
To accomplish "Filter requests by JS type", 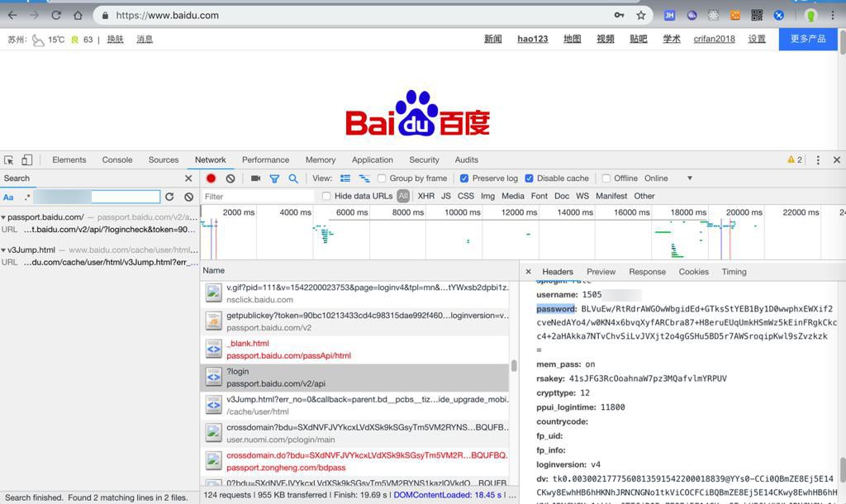I will 445,196.
